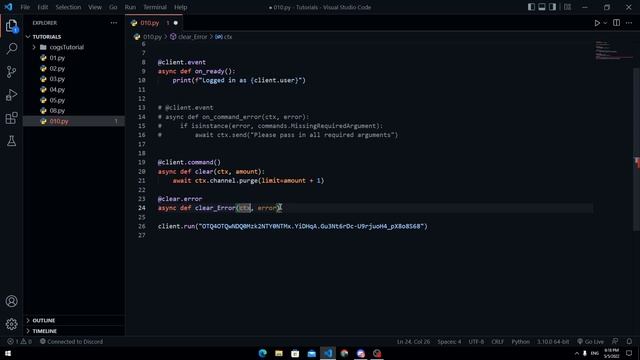The image size is (640, 360).
Task: Open the File menu
Action: [25, 7]
